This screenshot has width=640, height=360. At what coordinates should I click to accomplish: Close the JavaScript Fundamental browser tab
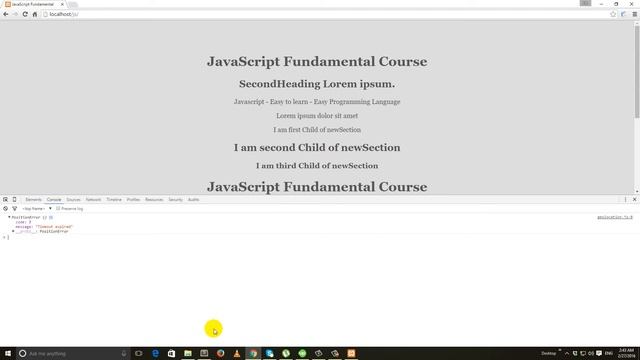62,4
